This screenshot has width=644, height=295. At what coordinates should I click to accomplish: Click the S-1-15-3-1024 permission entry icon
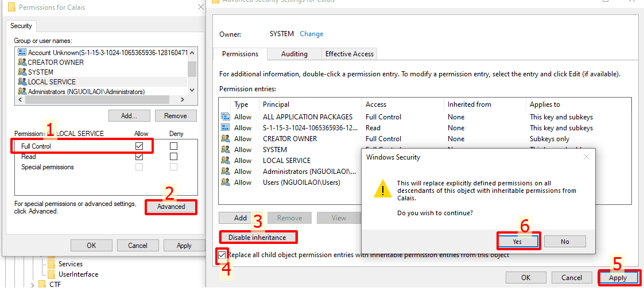(225, 128)
